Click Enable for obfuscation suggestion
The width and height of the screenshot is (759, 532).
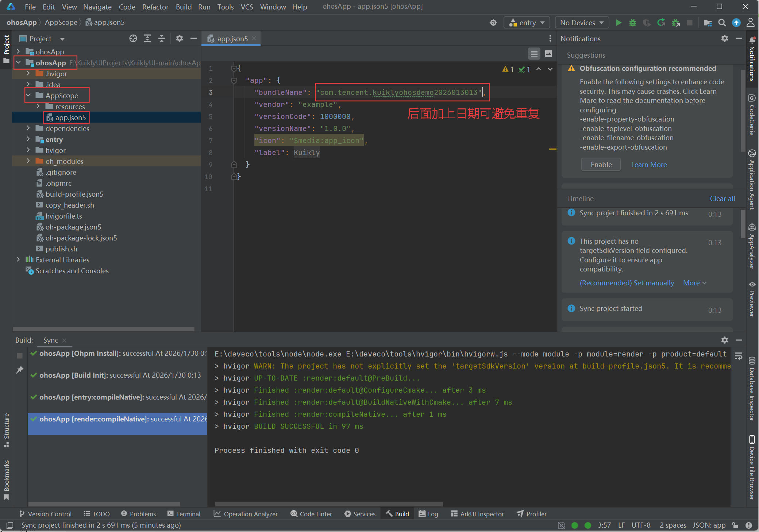(601, 165)
